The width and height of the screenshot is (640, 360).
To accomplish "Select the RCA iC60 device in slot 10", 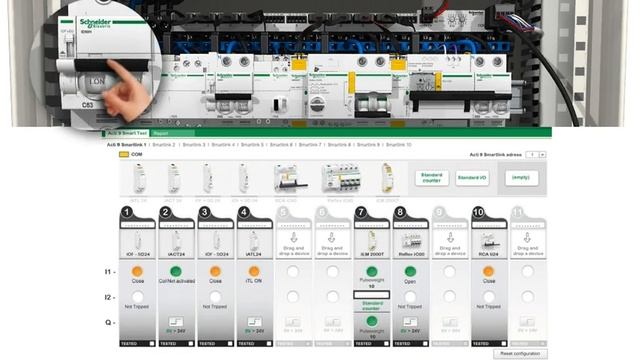I will [x=489, y=243].
